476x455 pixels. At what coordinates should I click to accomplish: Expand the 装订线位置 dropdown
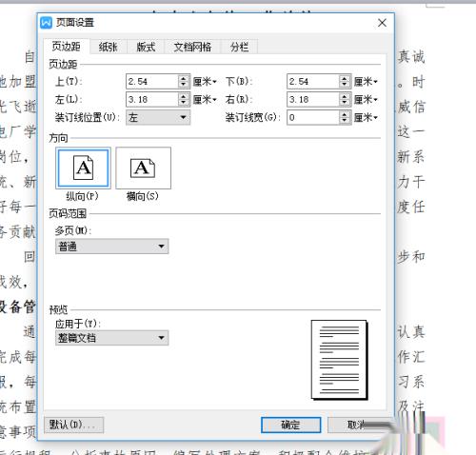158,117
